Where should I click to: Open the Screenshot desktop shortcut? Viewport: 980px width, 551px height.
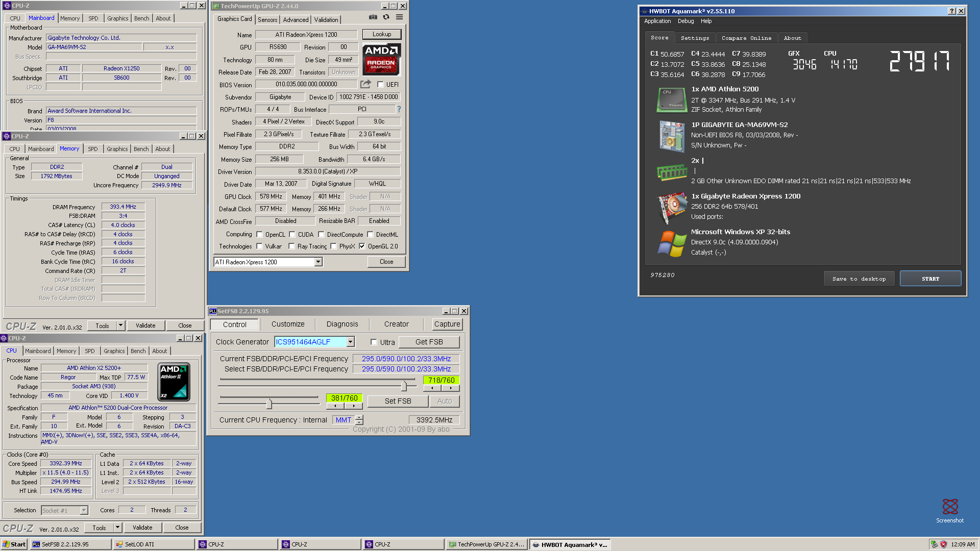pos(950,510)
